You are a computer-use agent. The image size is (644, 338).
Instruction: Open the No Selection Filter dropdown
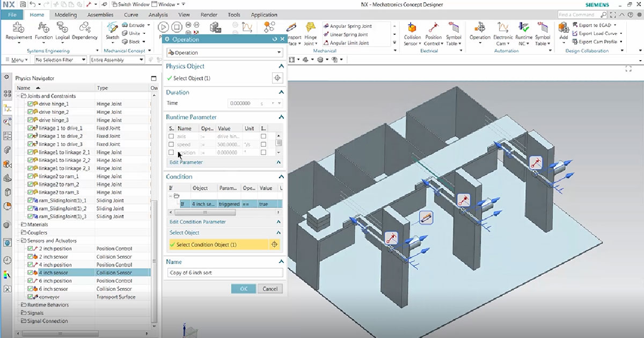point(61,60)
